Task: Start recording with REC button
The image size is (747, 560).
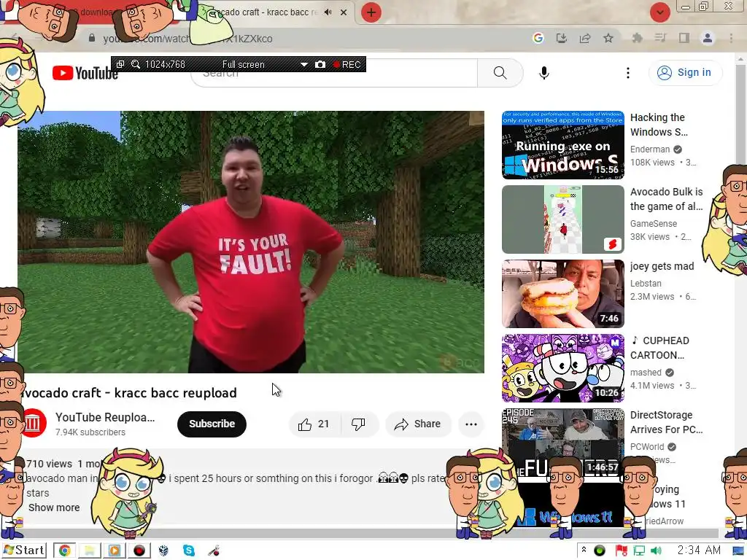Action: point(347,65)
